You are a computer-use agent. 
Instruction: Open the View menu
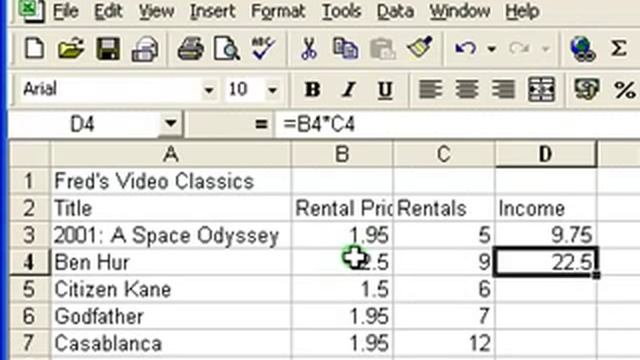coord(156,11)
